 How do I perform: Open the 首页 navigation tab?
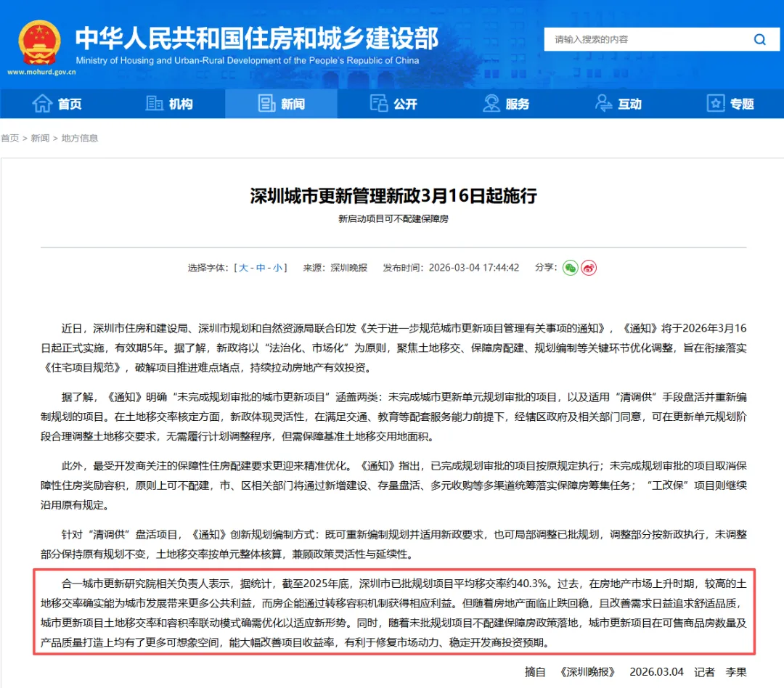coord(57,104)
